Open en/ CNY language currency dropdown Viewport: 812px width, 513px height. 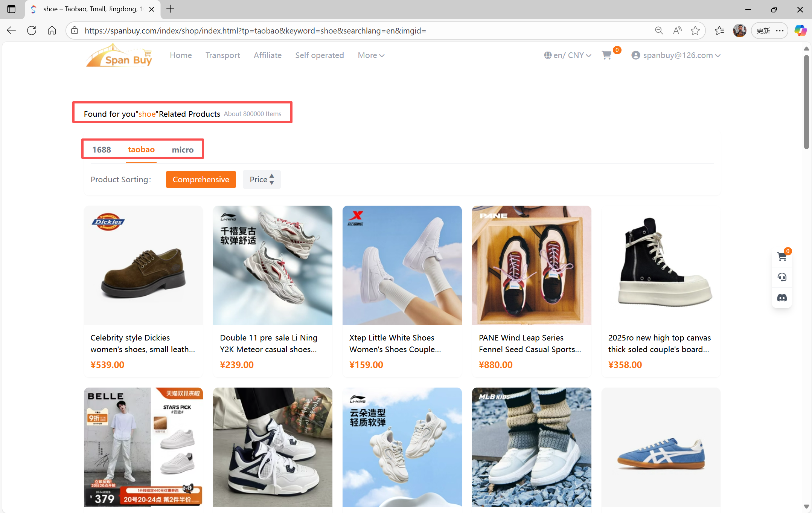click(567, 55)
